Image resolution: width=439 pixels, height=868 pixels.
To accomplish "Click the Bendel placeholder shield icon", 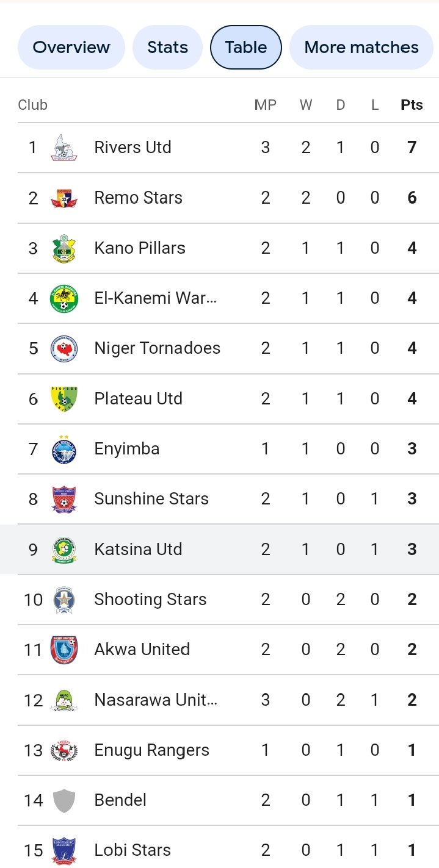I will point(64,800).
